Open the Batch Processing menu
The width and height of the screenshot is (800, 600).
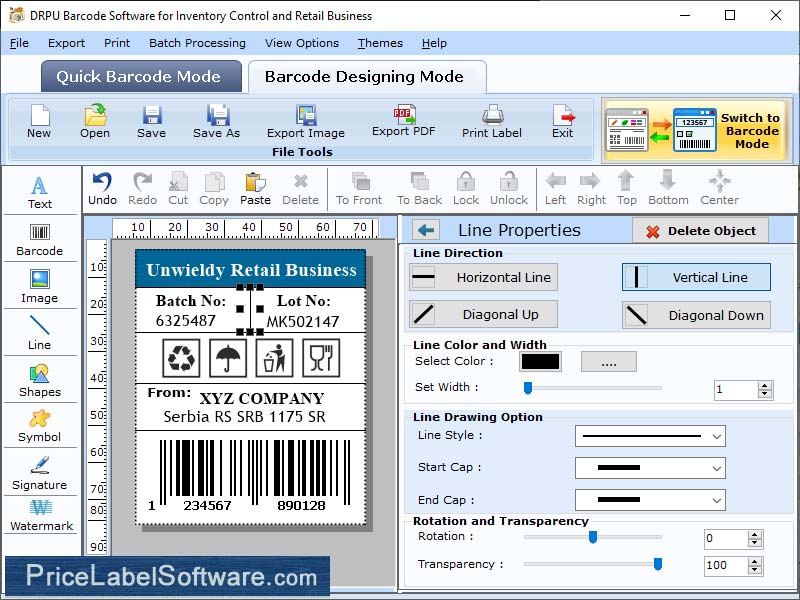(x=197, y=43)
